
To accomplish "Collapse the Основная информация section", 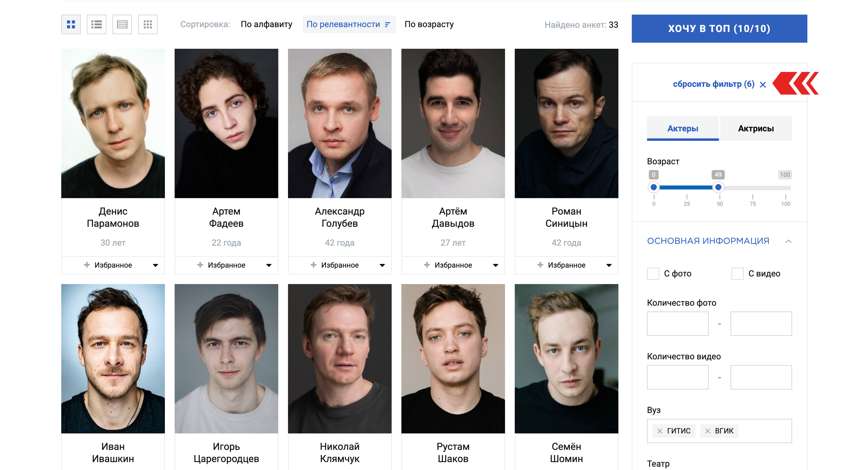I will [788, 241].
